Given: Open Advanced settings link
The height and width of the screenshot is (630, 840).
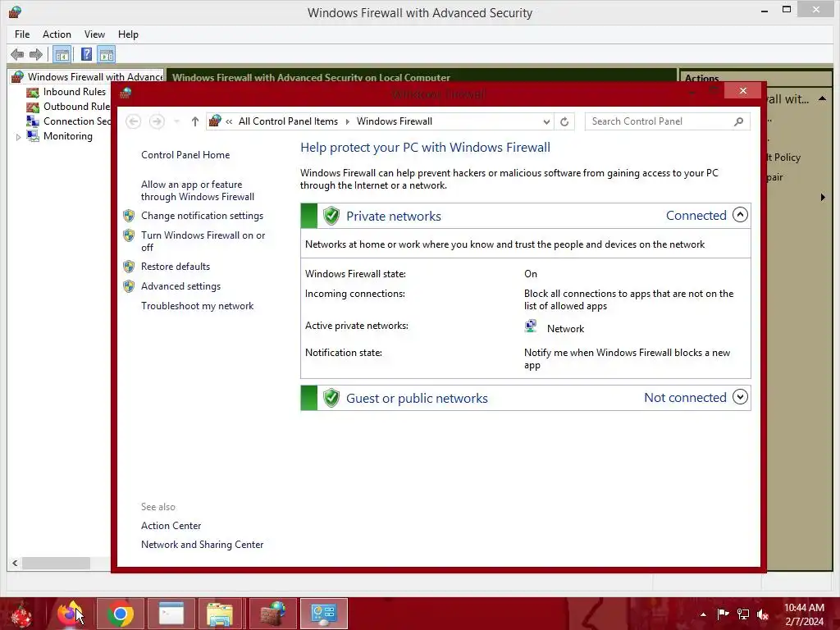Looking at the screenshot, I should tap(180, 286).
